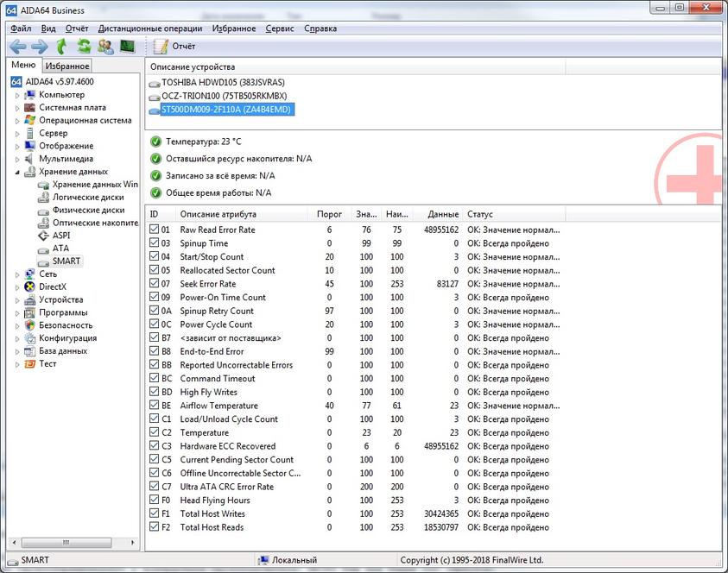This screenshot has height=573, width=728.
Task: Click the Описание устройства column header
Action: click(356, 66)
